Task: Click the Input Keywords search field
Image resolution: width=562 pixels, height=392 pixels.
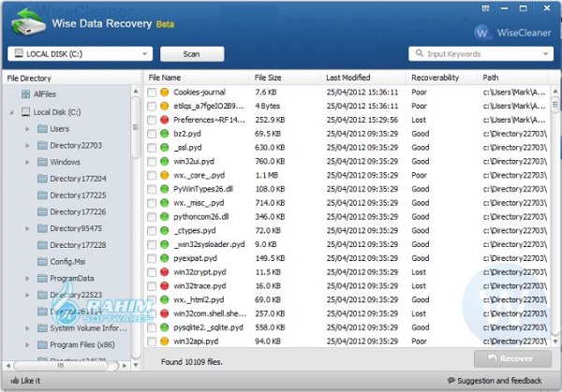Action: (x=481, y=53)
